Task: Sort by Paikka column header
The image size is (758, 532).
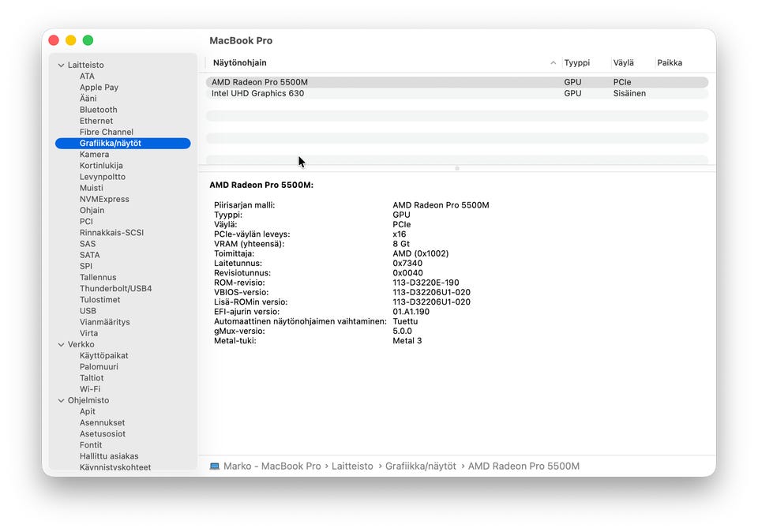Action: [670, 63]
